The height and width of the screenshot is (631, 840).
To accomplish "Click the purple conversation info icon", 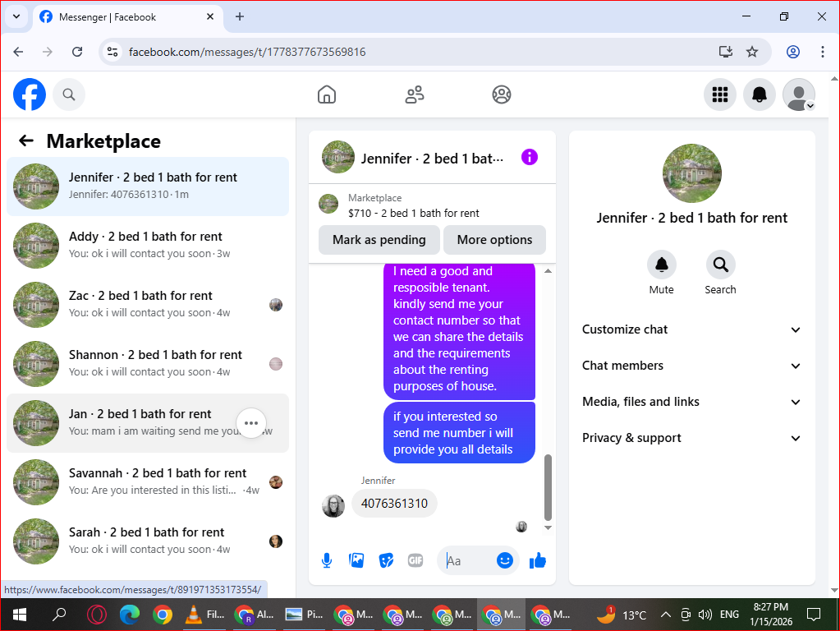I will point(530,158).
